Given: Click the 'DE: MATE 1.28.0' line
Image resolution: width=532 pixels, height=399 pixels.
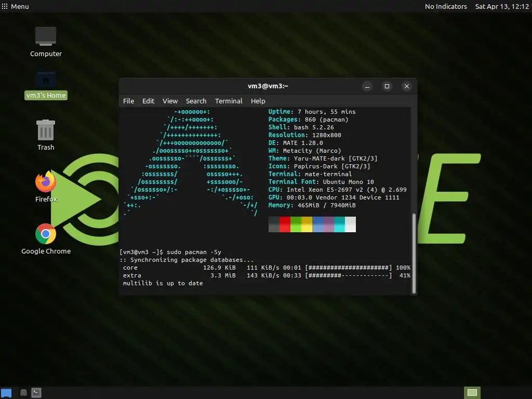Looking at the screenshot, I should [x=296, y=143].
